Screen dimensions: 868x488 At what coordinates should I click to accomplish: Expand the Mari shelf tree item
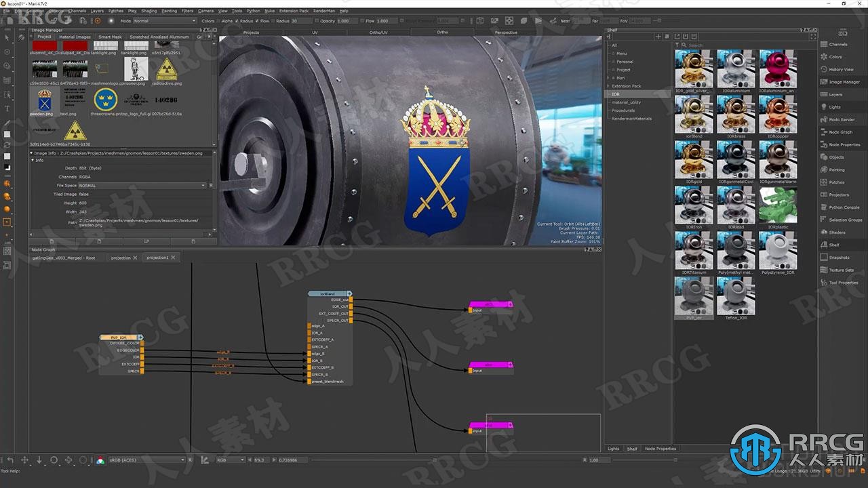(608, 78)
